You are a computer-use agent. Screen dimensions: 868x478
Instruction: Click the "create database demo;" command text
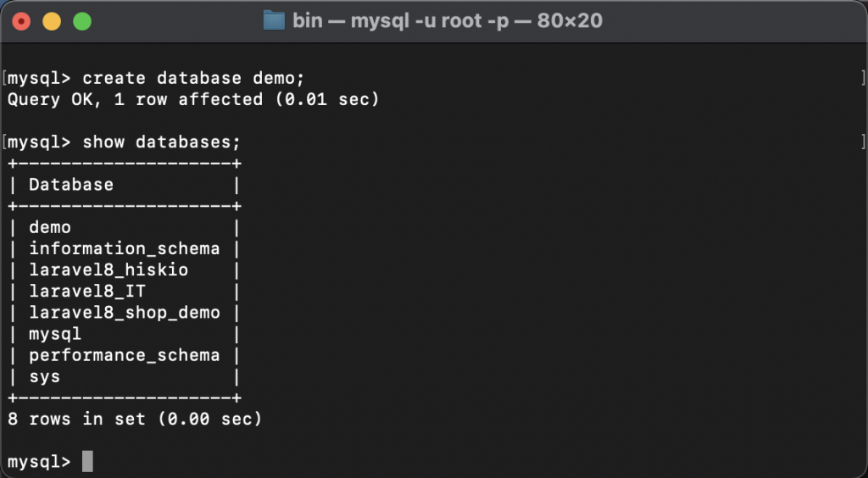[x=193, y=78]
